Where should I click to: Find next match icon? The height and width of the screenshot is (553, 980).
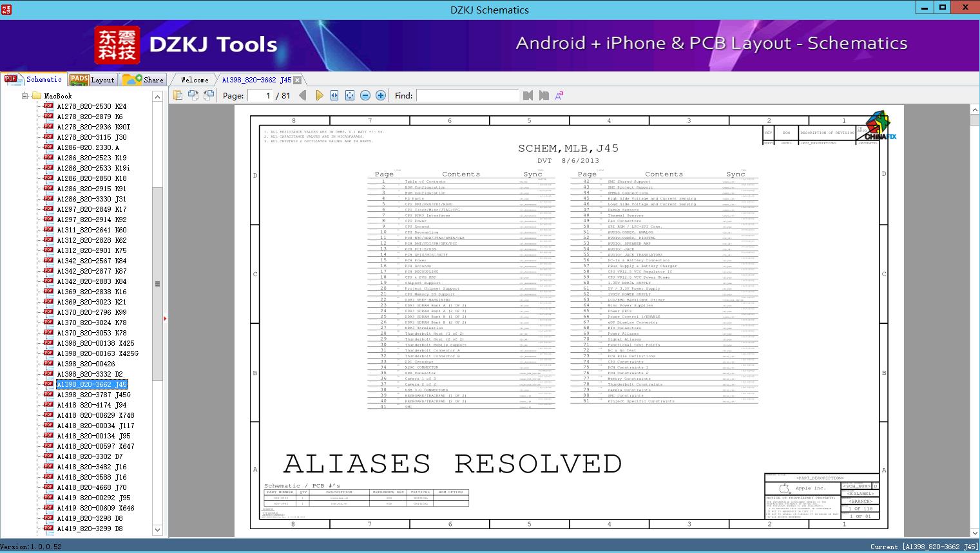pyautogui.click(x=544, y=95)
